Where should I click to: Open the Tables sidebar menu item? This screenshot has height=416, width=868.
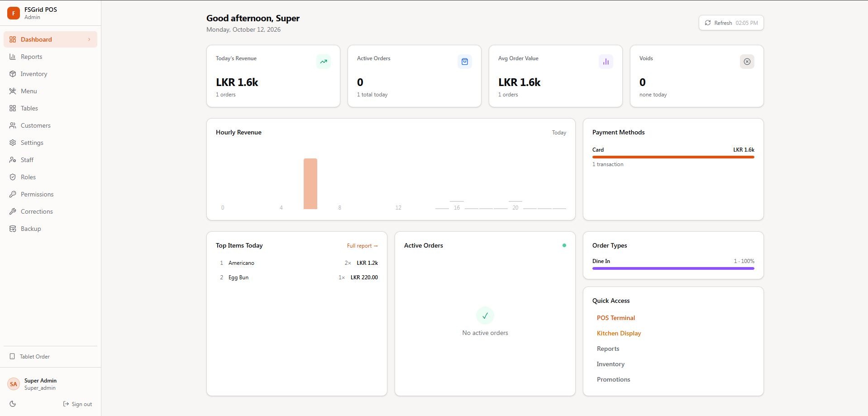50,108
